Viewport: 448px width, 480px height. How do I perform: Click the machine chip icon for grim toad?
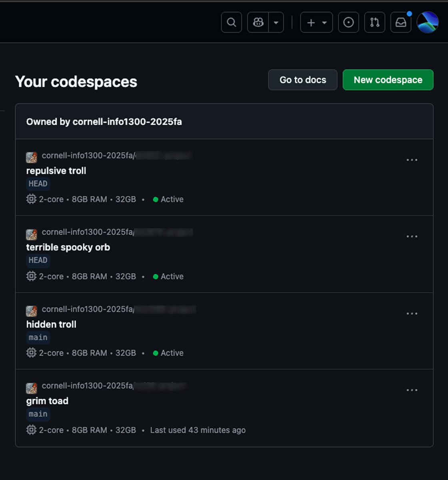click(x=31, y=430)
